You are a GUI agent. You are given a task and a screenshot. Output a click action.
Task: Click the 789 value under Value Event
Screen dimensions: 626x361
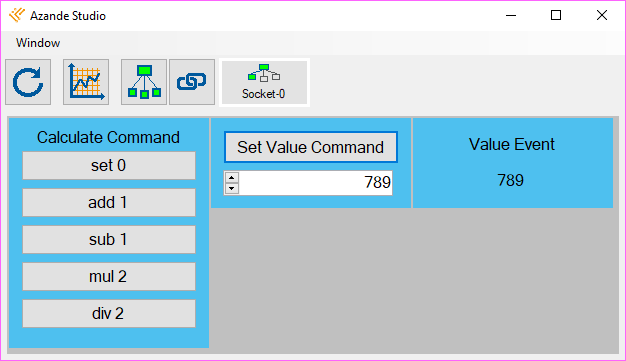tap(510, 180)
